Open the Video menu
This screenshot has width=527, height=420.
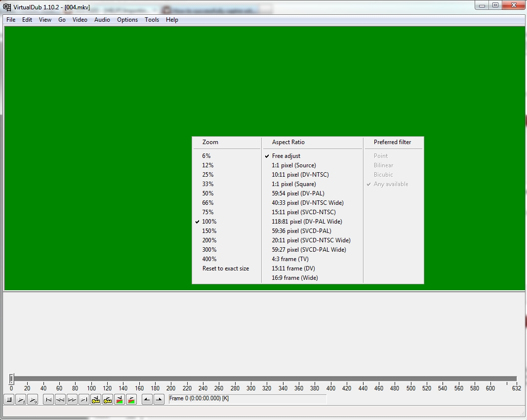[80, 20]
